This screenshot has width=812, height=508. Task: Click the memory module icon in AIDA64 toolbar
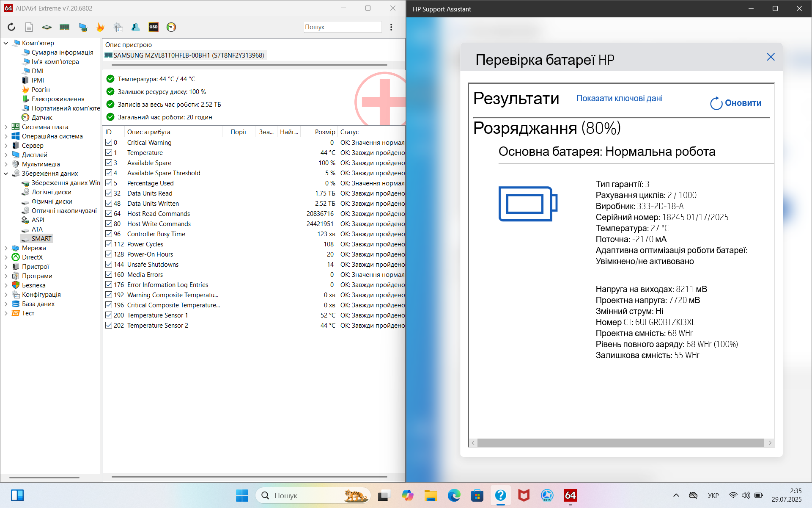tap(64, 27)
